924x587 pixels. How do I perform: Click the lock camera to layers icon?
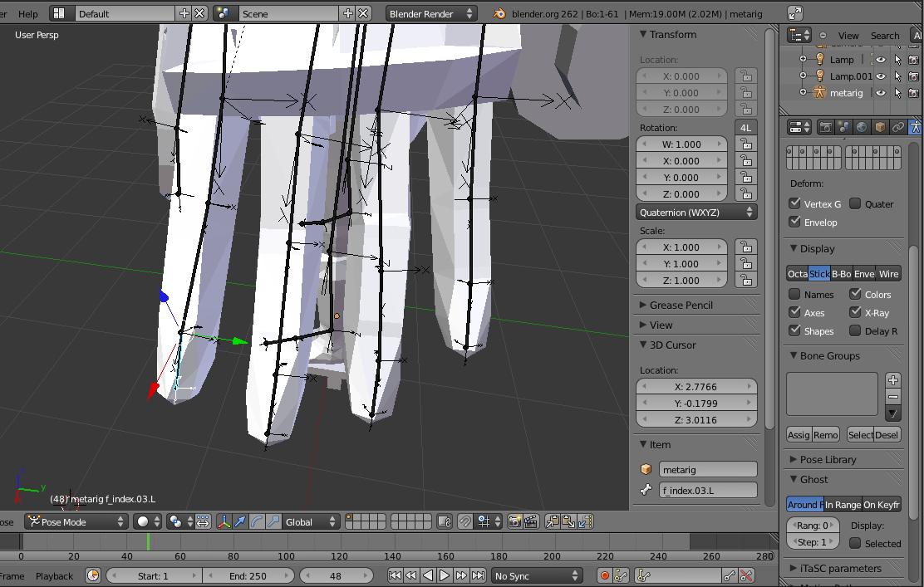click(x=445, y=521)
